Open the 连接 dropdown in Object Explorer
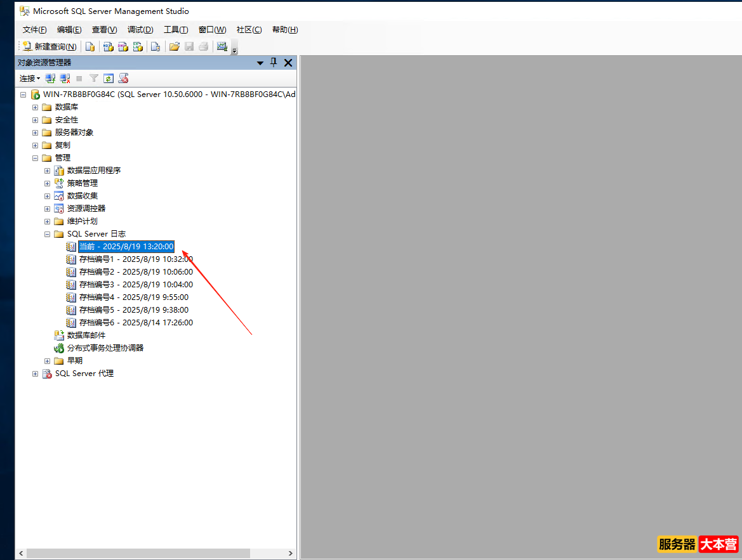Viewport: 742px width, 560px height. pos(29,78)
